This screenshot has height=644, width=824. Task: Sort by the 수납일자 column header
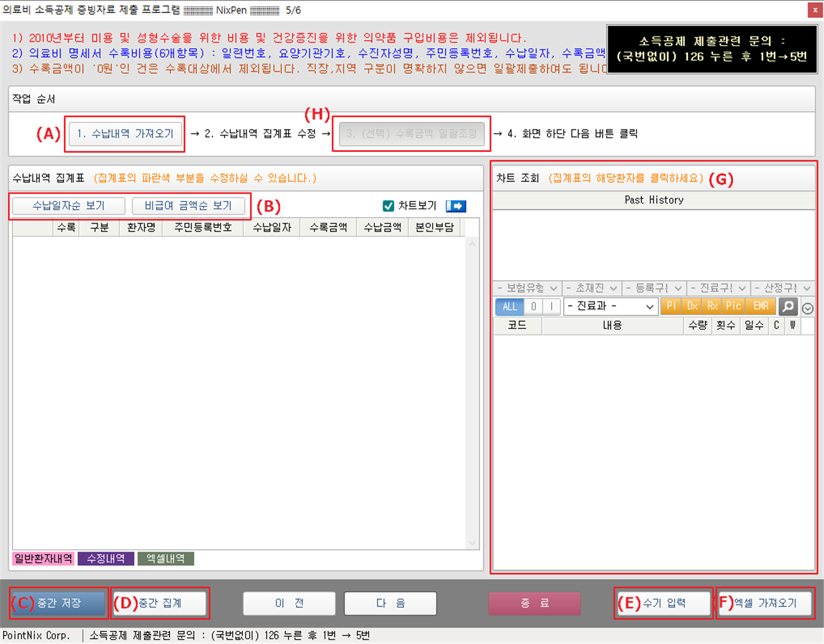(x=272, y=228)
